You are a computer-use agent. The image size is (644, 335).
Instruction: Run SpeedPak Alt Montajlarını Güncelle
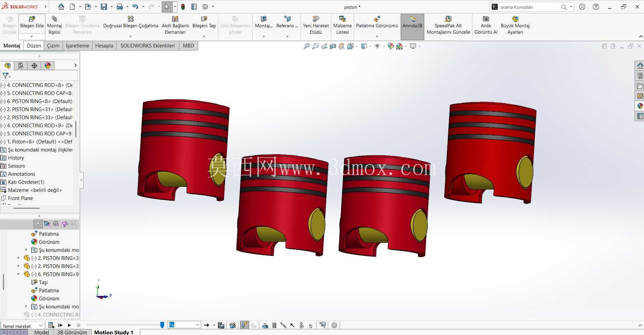pyautogui.click(x=448, y=25)
